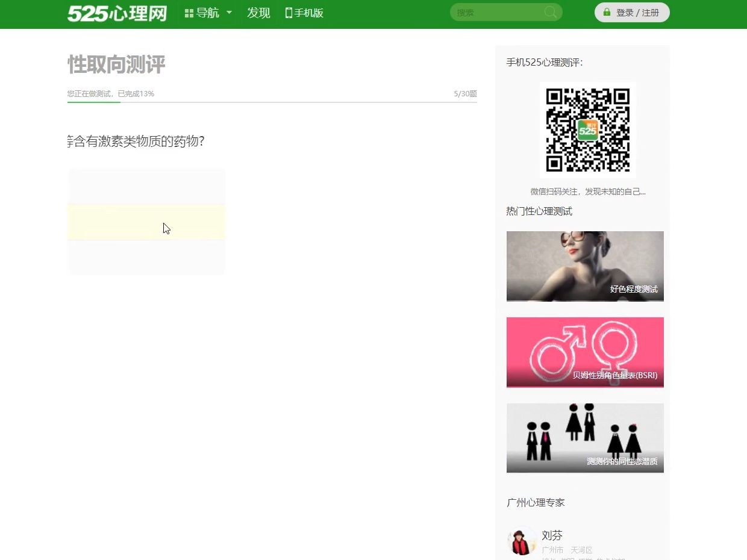Select the first answer option of question 5
This screenshot has width=747, height=560.
pyautogui.click(x=146, y=186)
